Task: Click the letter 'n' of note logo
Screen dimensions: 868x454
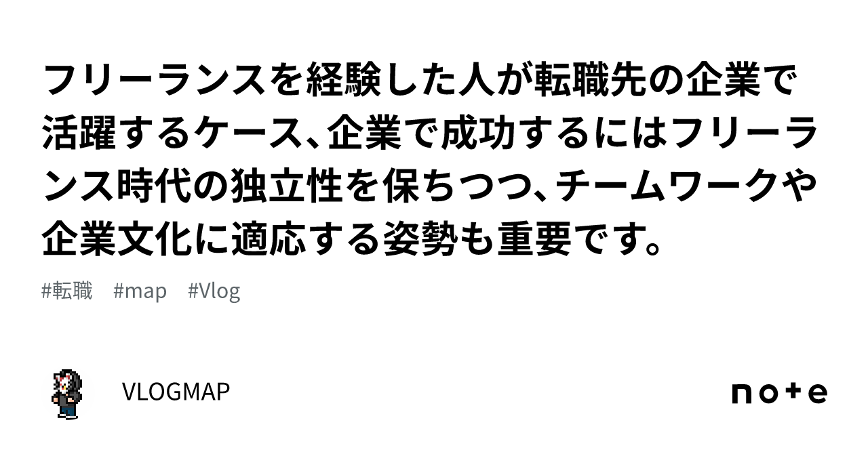Action: tap(742, 394)
